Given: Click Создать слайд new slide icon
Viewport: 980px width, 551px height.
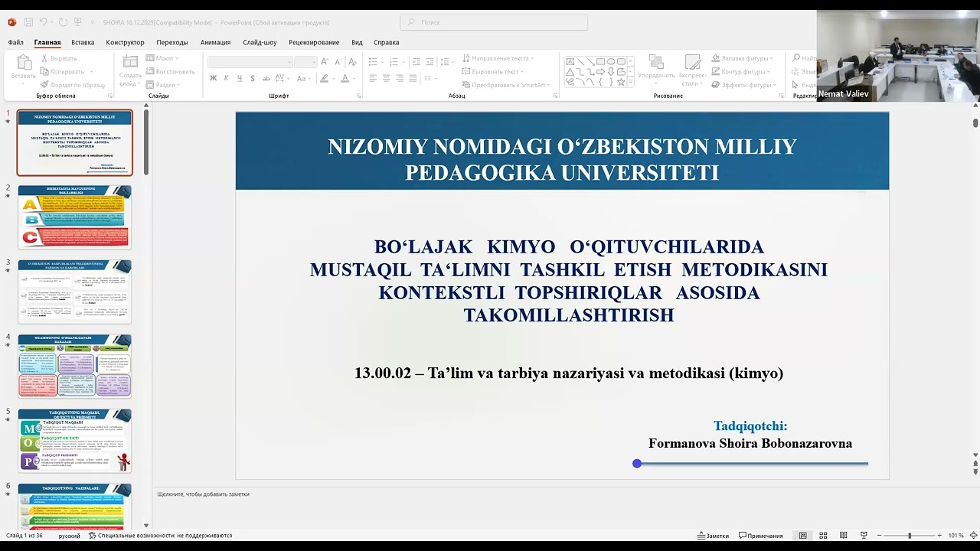Looking at the screenshot, I should pos(130,63).
